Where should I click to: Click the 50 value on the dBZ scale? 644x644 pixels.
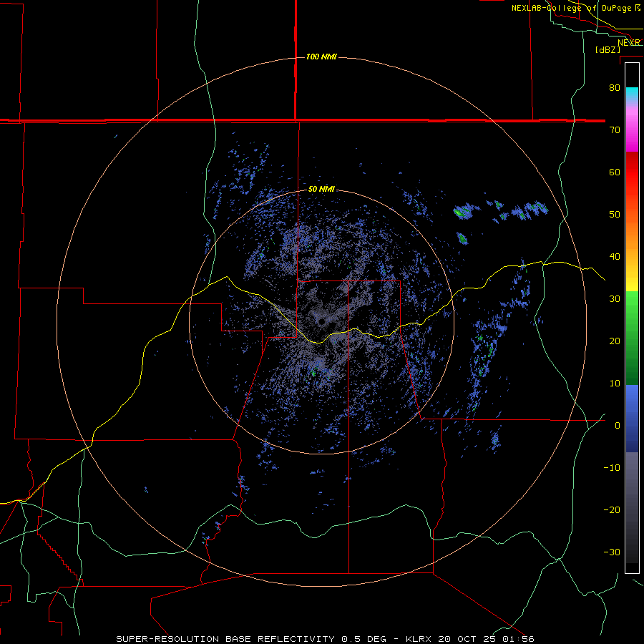615,215
